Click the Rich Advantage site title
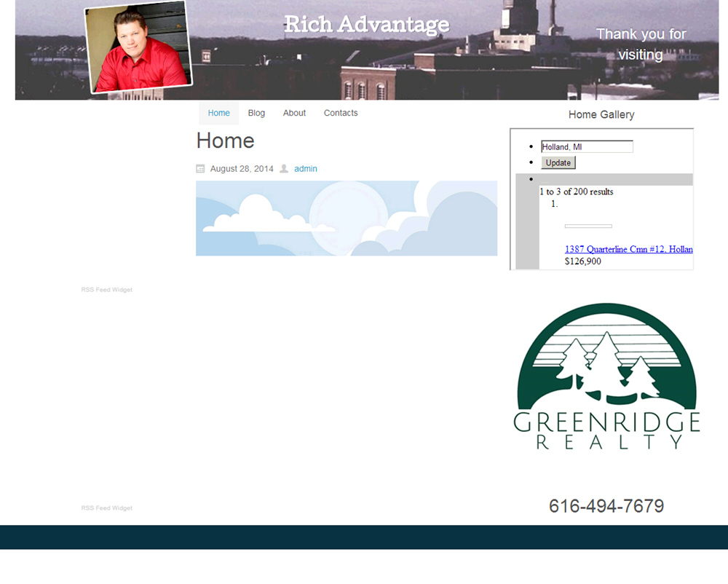Screen dimensions: 728x584 pos(367,25)
